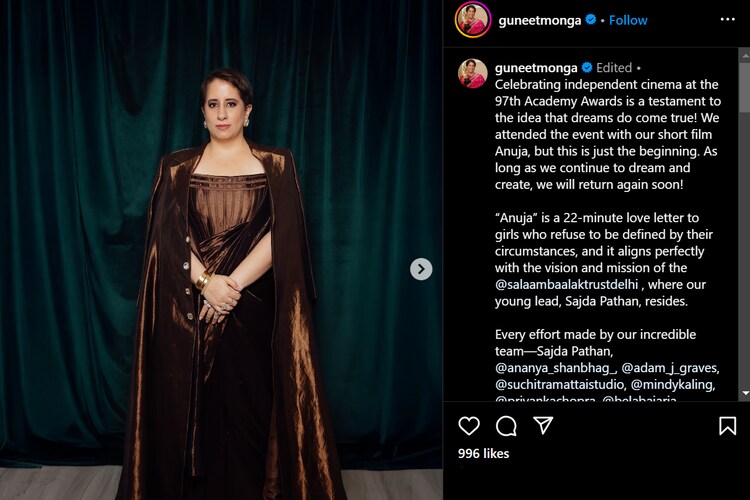Open the guneetmonga username above the caption
The width and height of the screenshot is (750, 500).
536,68
